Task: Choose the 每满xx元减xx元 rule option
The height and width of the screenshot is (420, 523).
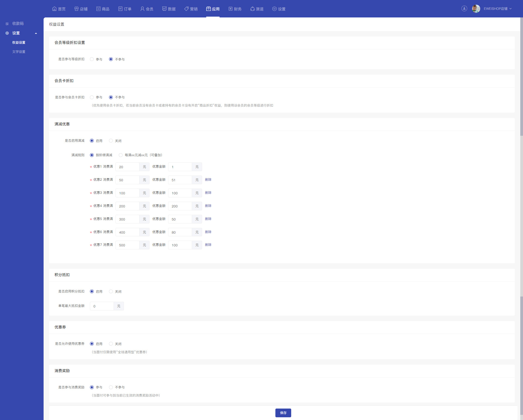Action: [x=121, y=155]
